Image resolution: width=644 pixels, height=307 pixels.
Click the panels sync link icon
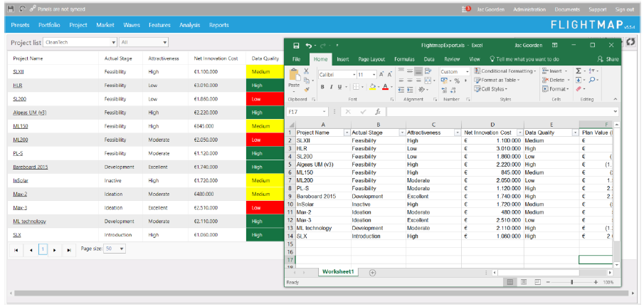[x=33, y=9]
